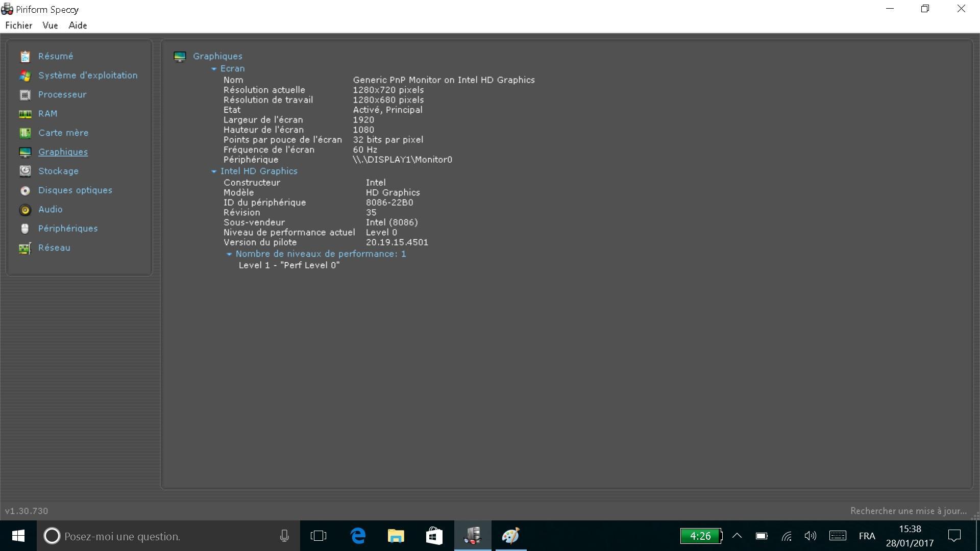Show hidden system tray icons
Screen dimensions: 980x551
point(737,536)
